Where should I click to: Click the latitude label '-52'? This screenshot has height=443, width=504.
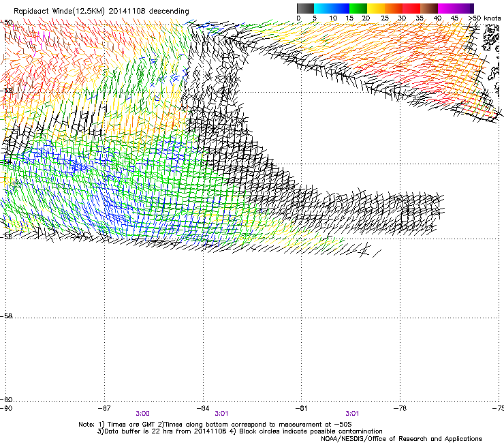[x=6, y=91]
